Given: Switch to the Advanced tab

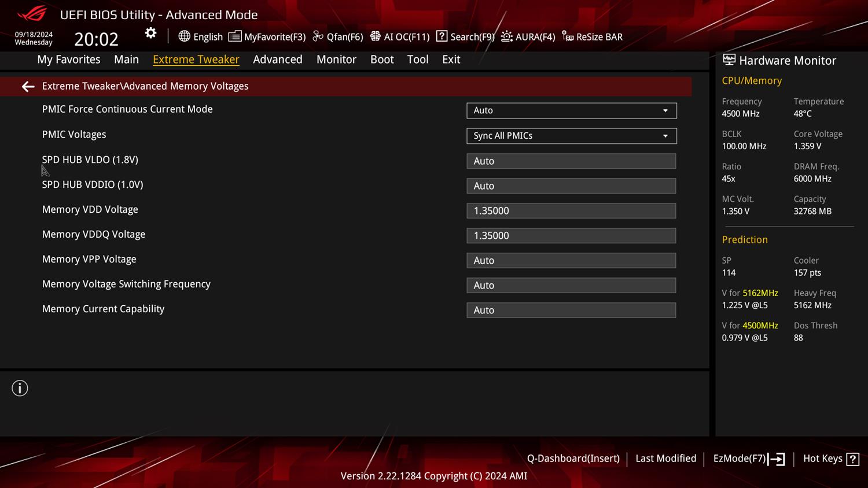Looking at the screenshot, I should coord(277,60).
